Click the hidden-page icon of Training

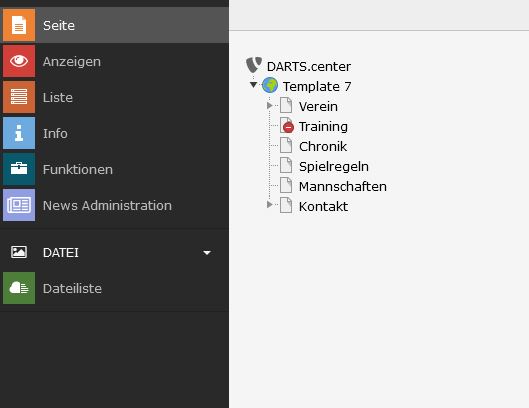coord(287,126)
